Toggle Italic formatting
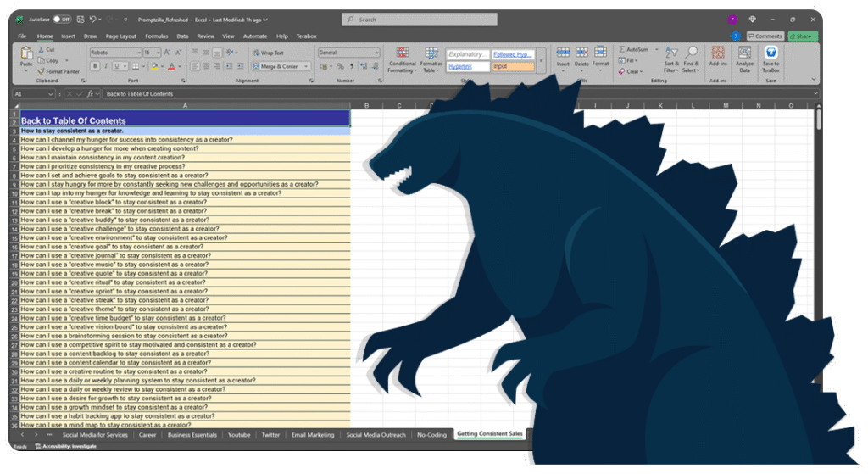The image size is (868, 474). click(x=106, y=66)
